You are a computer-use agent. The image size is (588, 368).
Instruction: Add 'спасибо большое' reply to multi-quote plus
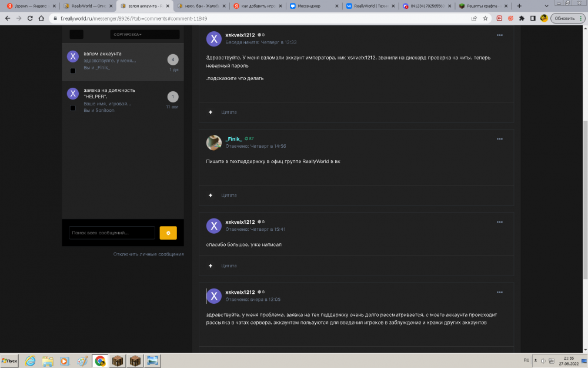211,266
